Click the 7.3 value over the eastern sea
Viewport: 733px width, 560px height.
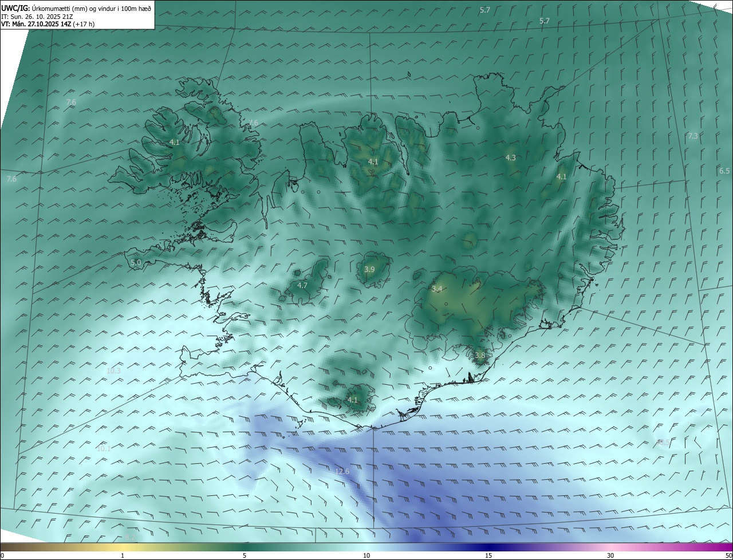coord(692,136)
